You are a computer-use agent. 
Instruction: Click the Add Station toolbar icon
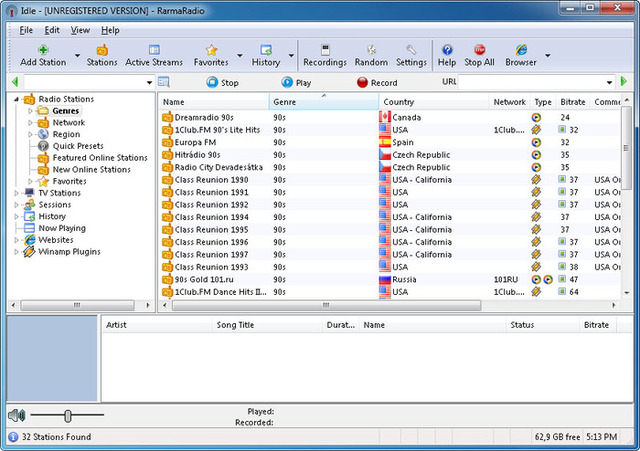(43, 50)
